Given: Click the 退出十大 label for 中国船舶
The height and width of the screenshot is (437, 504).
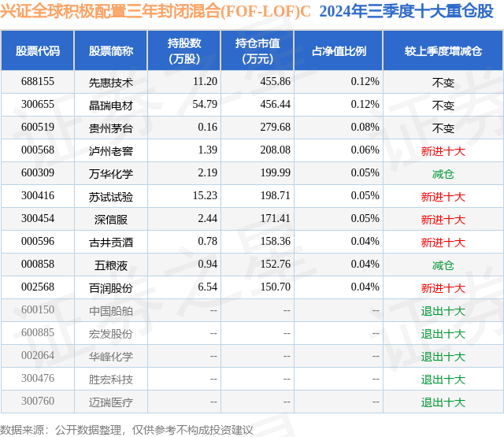Looking at the screenshot, I should click(x=443, y=311).
